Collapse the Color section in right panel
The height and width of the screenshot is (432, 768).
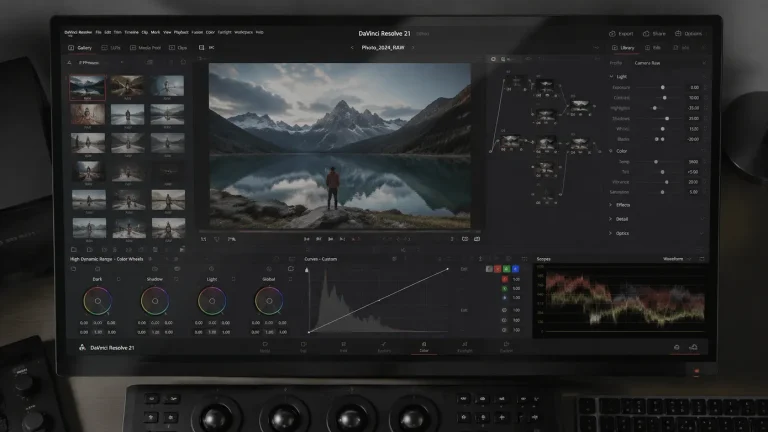(611, 151)
